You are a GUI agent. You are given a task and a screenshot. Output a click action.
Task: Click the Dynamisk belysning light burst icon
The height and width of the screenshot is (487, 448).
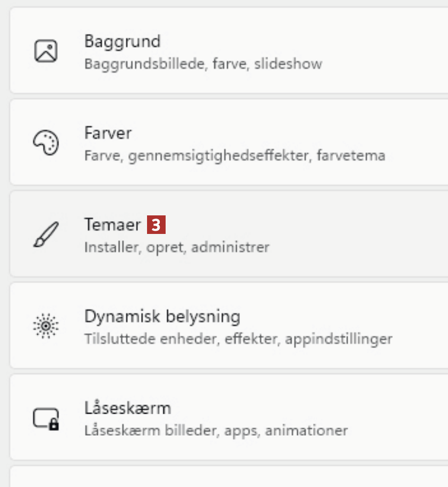[46, 326]
